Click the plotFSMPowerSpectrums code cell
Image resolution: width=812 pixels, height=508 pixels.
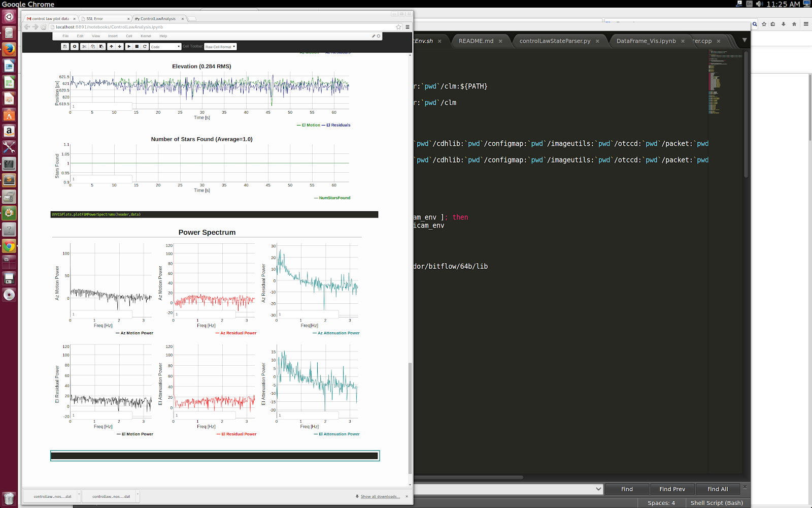[x=215, y=214]
